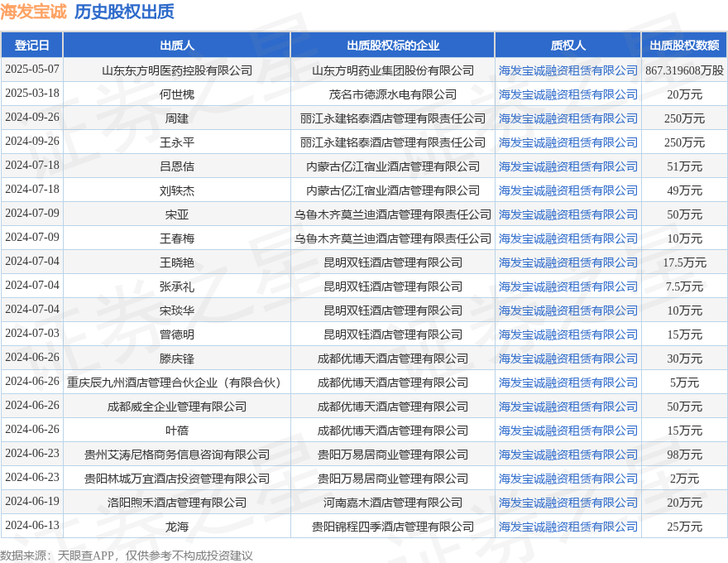Select date cell 2024-06-19
Image resolution: width=728 pixels, height=563 pixels.
(x=32, y=501)
